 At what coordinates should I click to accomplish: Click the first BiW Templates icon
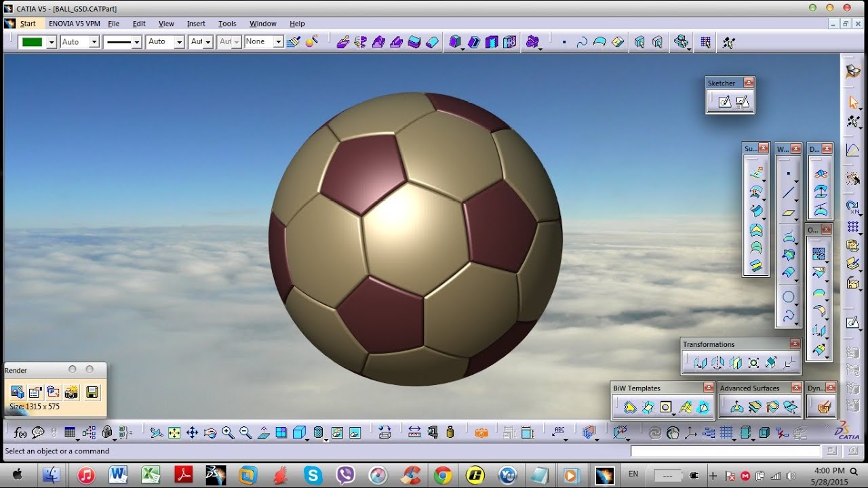tap(630, 407)
